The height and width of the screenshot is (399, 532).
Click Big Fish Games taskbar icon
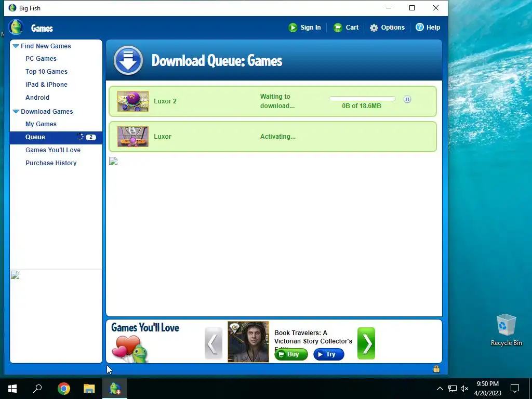[x=115, y=389]
